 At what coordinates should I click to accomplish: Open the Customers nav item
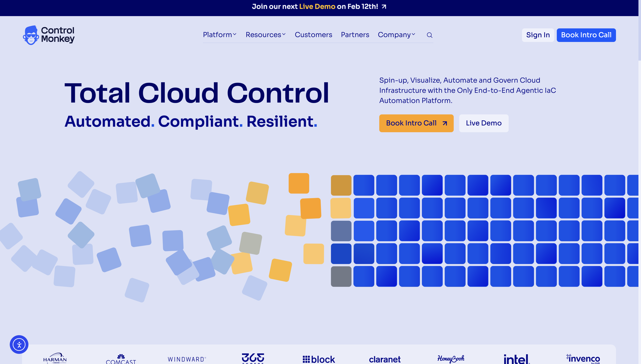click(x=313, y=35)
